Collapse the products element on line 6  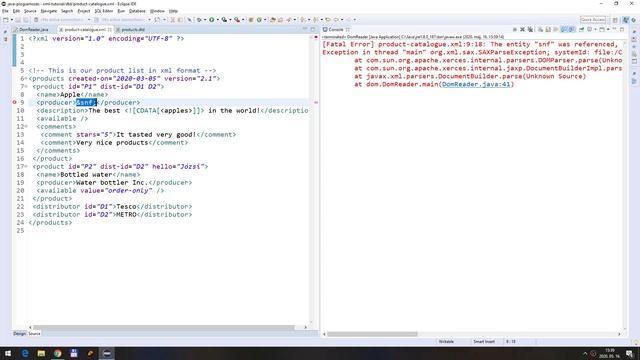(26, 78)
